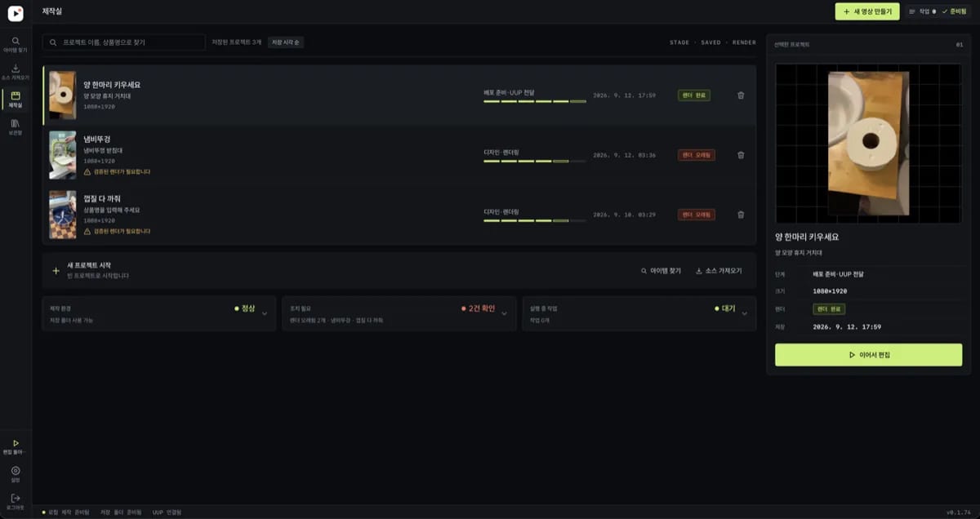Click the 준비됨 ready status in header
Image resolution: width=980 pixels, height=519 pixels.
(x=953, y=11)
